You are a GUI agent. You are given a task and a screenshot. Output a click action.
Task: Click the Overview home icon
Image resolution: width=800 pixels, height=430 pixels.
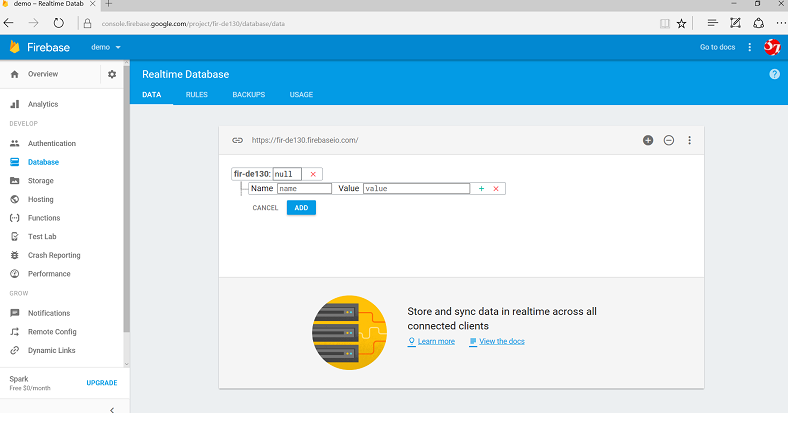point(15,74)
